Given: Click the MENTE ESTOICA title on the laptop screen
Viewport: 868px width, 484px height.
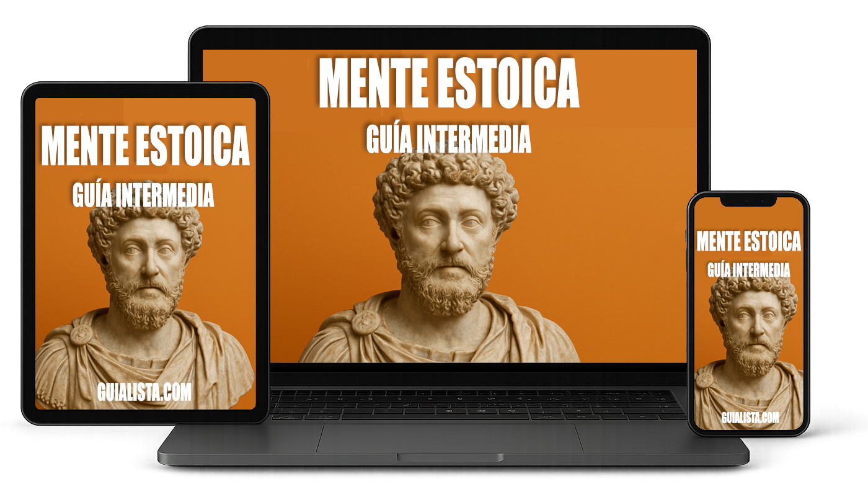Looking at the screenshot, I should (449, 84).
